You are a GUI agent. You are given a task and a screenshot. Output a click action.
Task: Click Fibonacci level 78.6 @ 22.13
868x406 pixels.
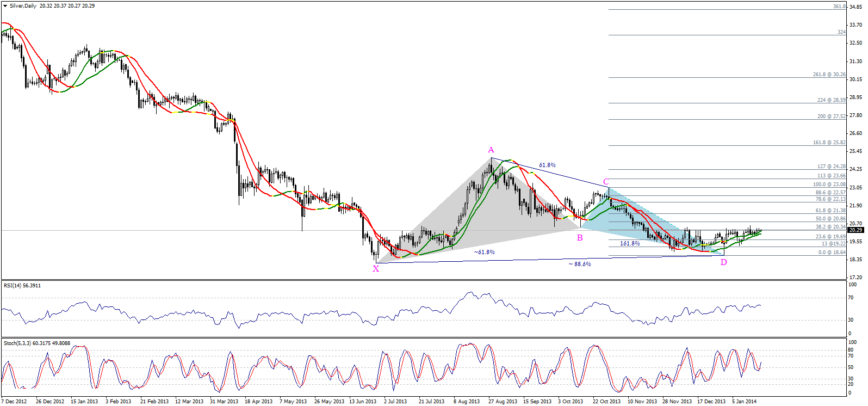[x=830, y=199]
